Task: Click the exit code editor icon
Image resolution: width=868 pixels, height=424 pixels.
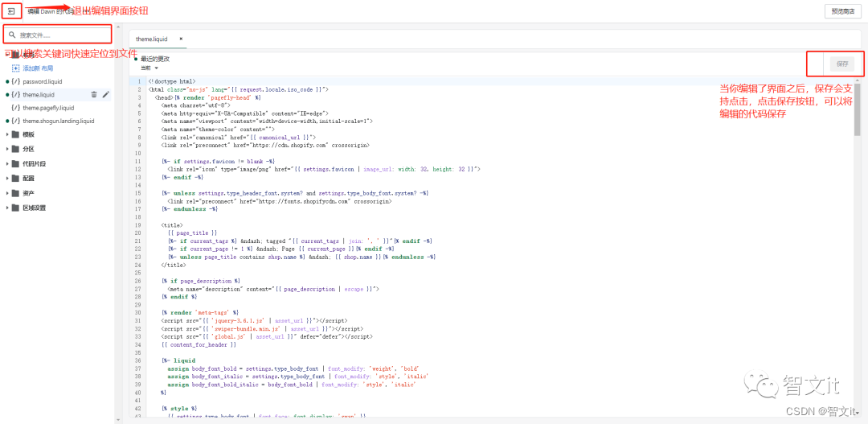Action: pyautogui.click(x=11, y=10)
